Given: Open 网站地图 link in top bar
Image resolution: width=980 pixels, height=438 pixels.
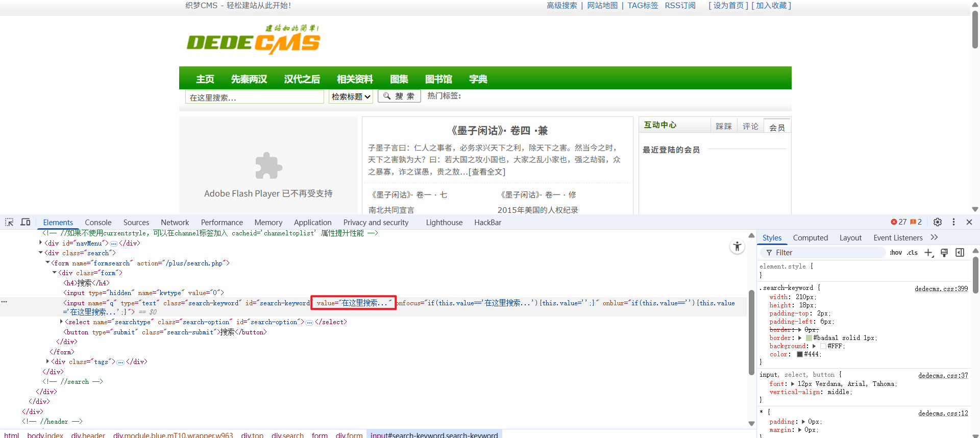Looking at the screenshot, I should click(x=602, y=6).
